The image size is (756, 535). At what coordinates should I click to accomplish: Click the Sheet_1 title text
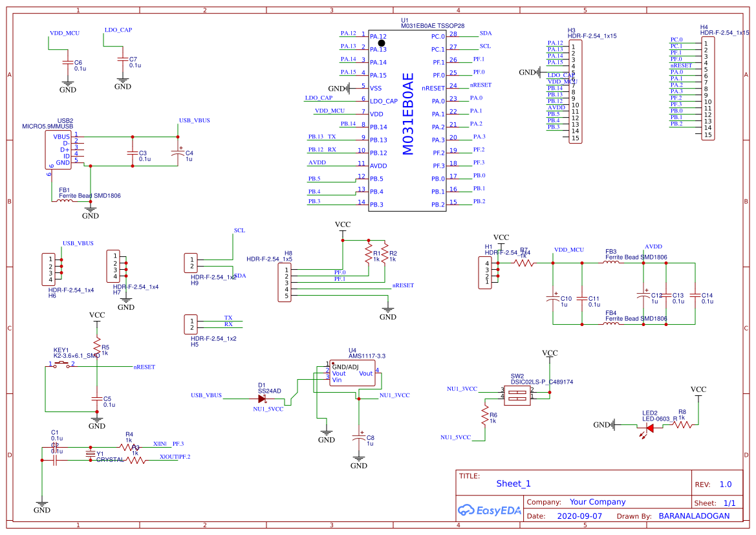(512, 483)
